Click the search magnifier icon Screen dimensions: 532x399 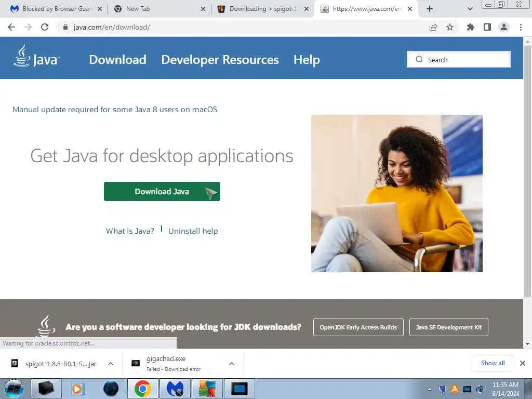[419, 59]
